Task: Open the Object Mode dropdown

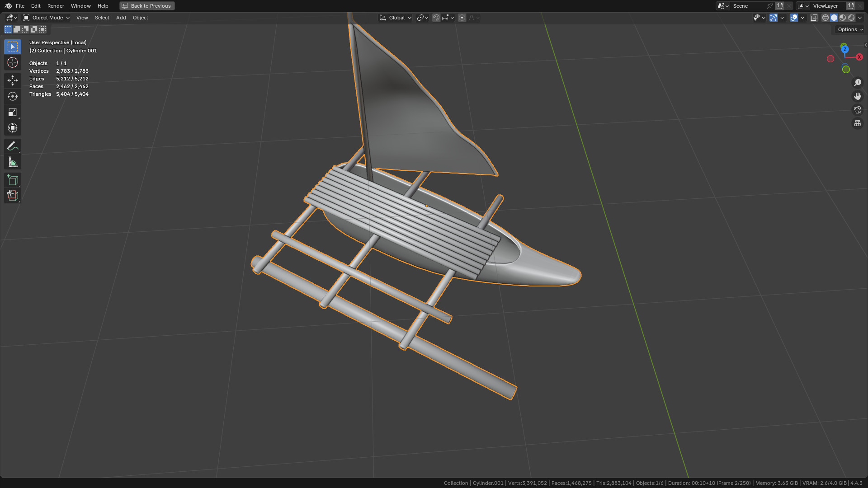Action: click(x=47, y=18)
